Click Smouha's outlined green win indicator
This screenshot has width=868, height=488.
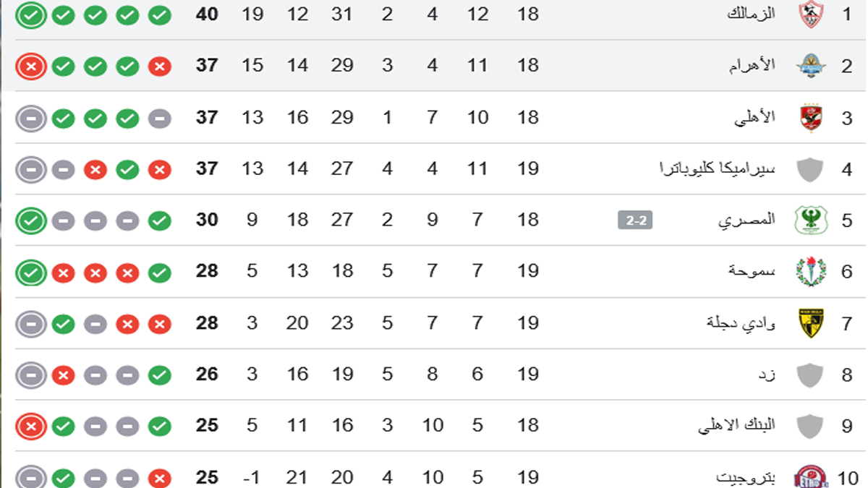click(30, 273)
